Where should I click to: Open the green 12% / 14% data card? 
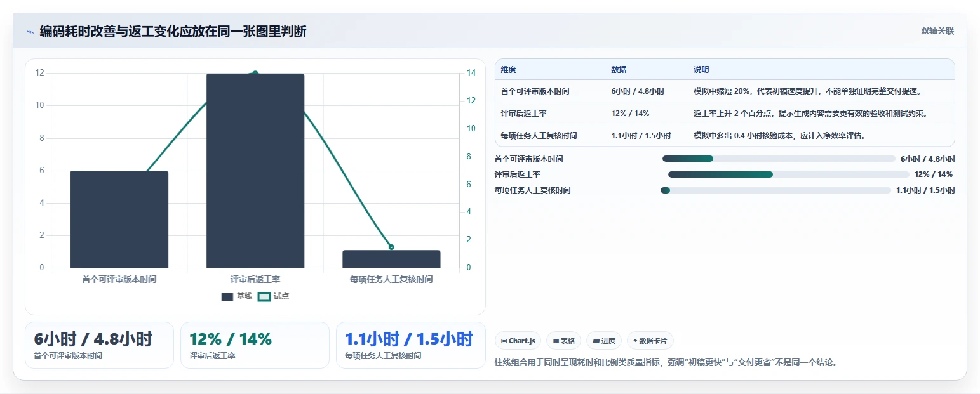coord(255,345)
